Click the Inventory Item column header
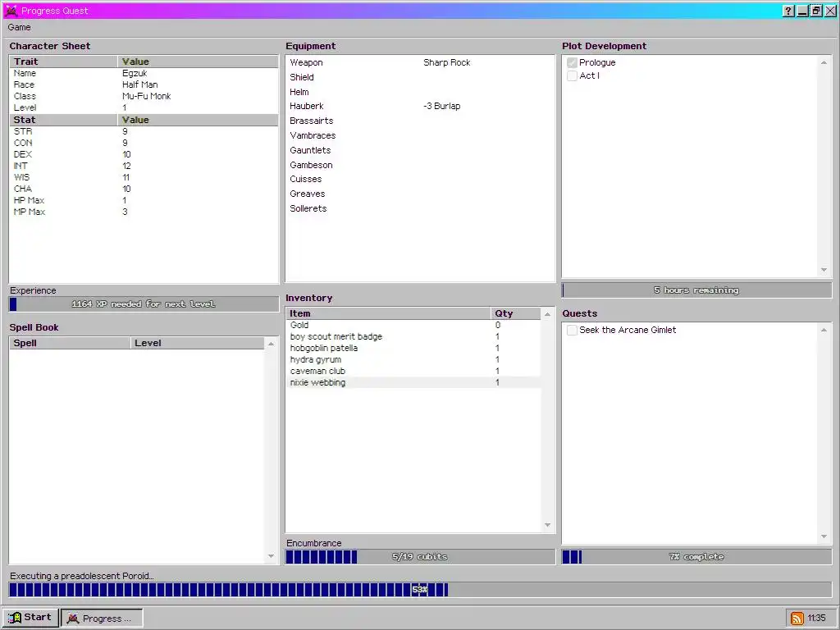This screenshot has width=840, height=630. (x=388, y=313)
